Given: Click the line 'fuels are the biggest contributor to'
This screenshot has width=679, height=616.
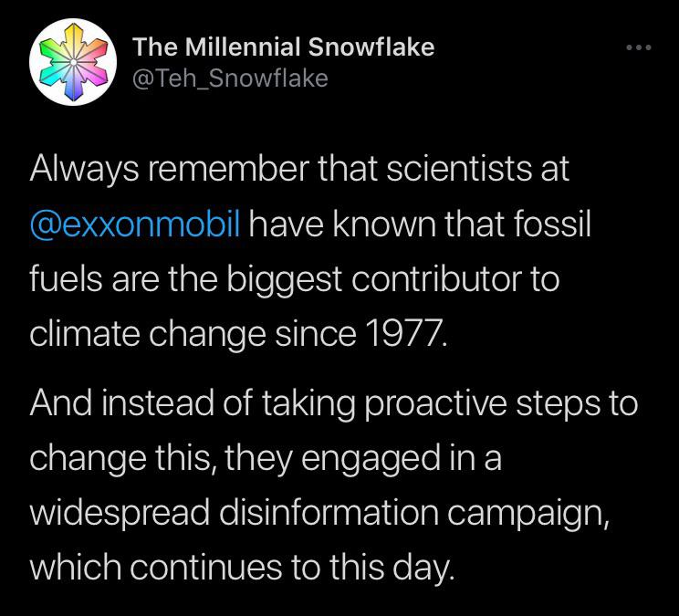Looking at the screenshot, I should click(x=294, y=280).
